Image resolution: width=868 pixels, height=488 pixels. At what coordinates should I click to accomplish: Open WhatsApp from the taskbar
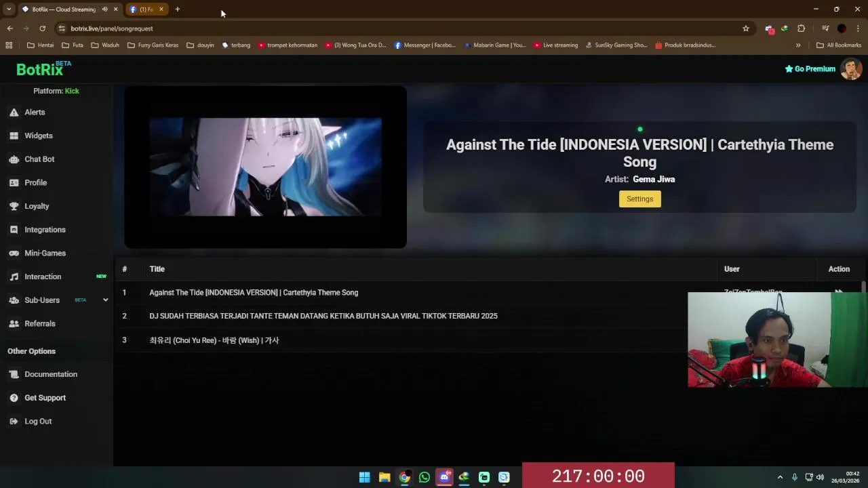(x=425, y=477)
